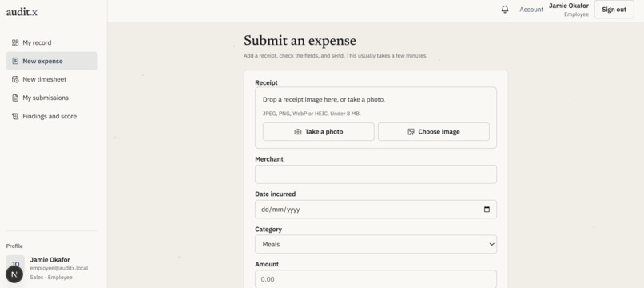Viewport: 644px width, 288px height.
Task: Open My submissions page
Action: [x=52, y=98]
